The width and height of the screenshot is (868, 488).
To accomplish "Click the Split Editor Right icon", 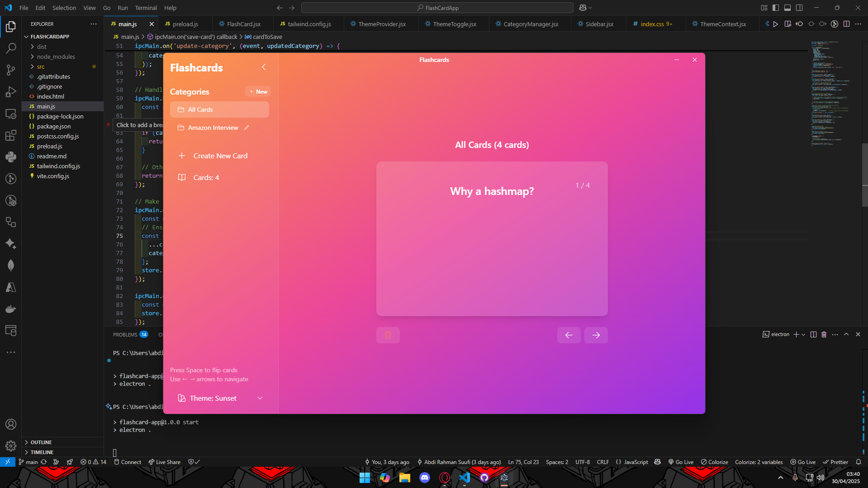I will tap(847, 24).
